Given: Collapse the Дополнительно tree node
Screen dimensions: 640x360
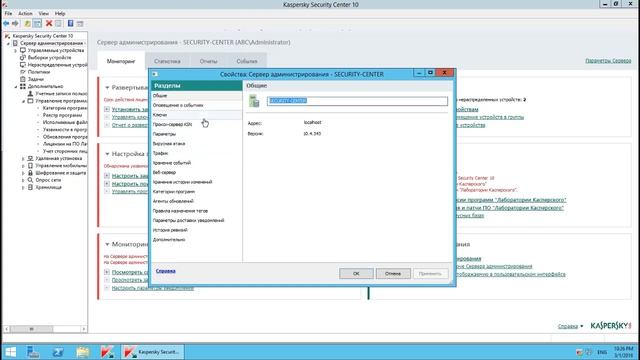Looking at the screenshot, I should [16, 87].
